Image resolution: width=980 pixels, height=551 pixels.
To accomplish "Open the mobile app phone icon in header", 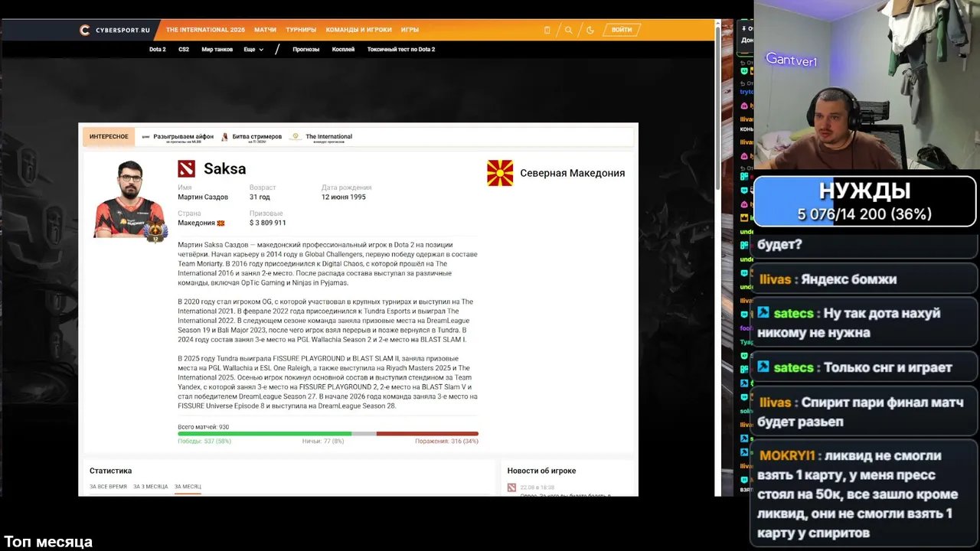I will point(547,30).
